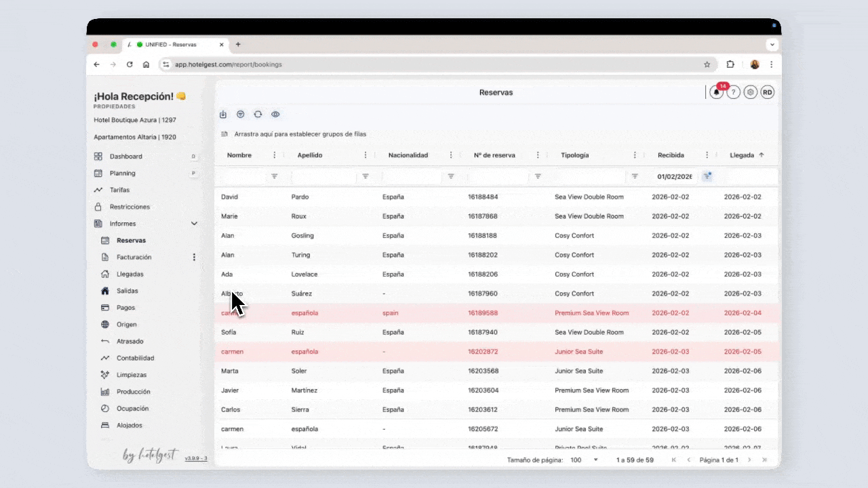Image resolution: width=868 pixels, height=488 pixels.
Task: Click the refresh icon above the table
Action: click(258, 115)
